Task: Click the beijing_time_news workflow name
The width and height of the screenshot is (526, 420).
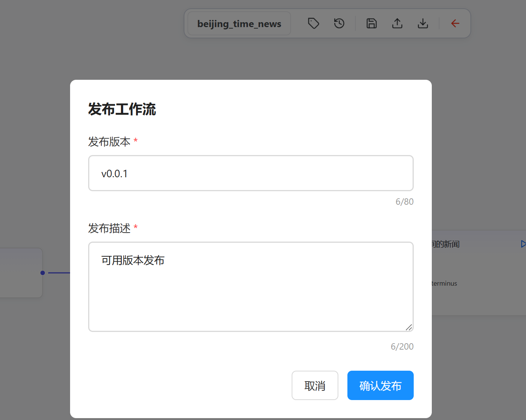Action: coord(239,23)
